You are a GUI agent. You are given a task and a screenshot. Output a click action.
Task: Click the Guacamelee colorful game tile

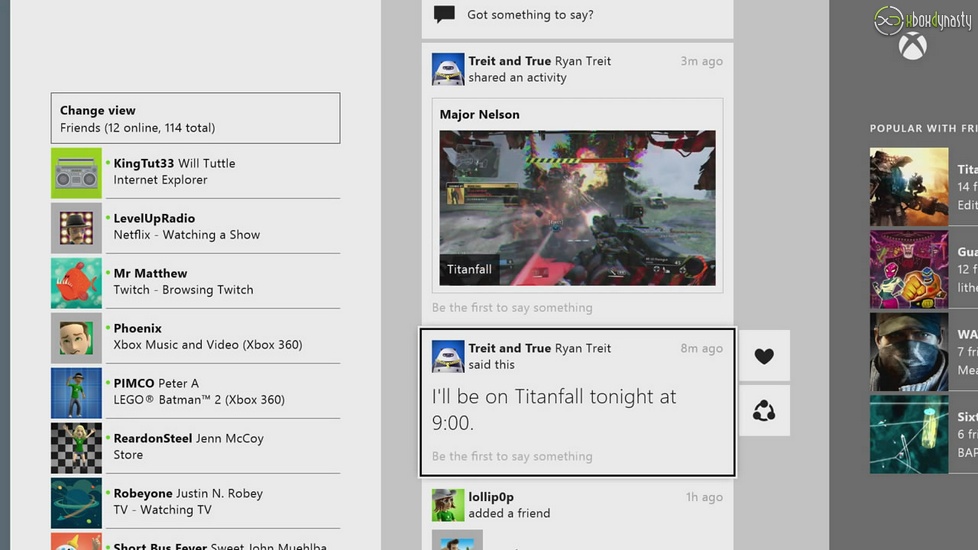pyautogui.click(x=908, y=270)
